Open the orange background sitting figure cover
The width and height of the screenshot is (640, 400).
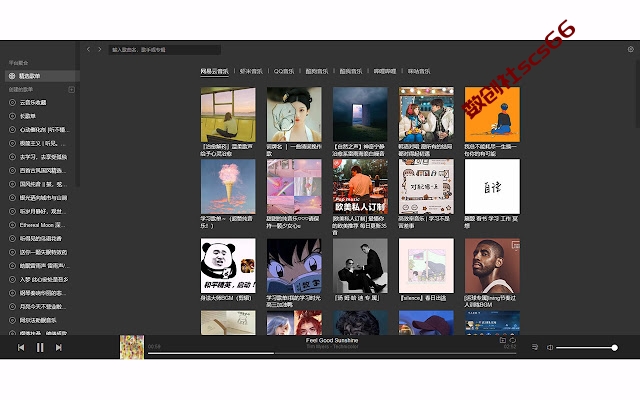[x=492, y=114]
